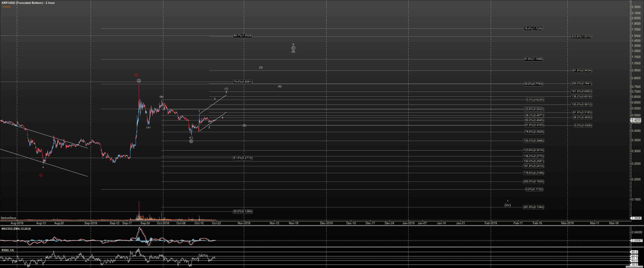Screen dimensions: 644x268
Task: Select the circled B wave marker
Action: click(x=191, y=141)
